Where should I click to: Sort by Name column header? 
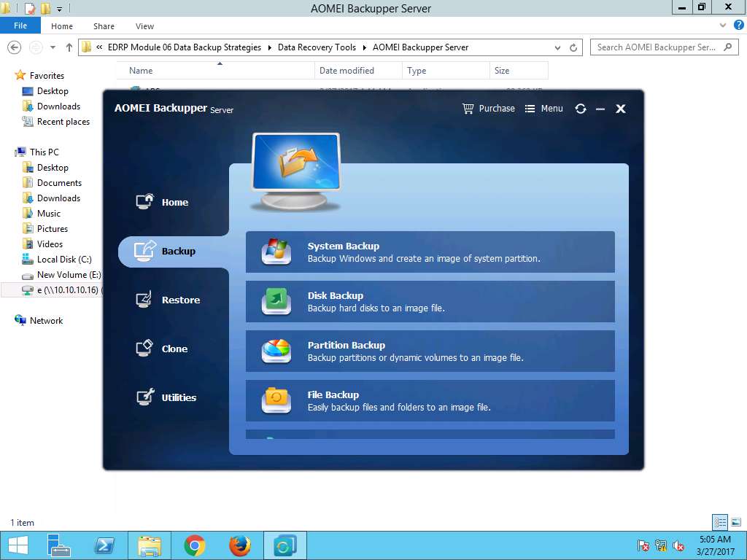[x=215, y=71]
